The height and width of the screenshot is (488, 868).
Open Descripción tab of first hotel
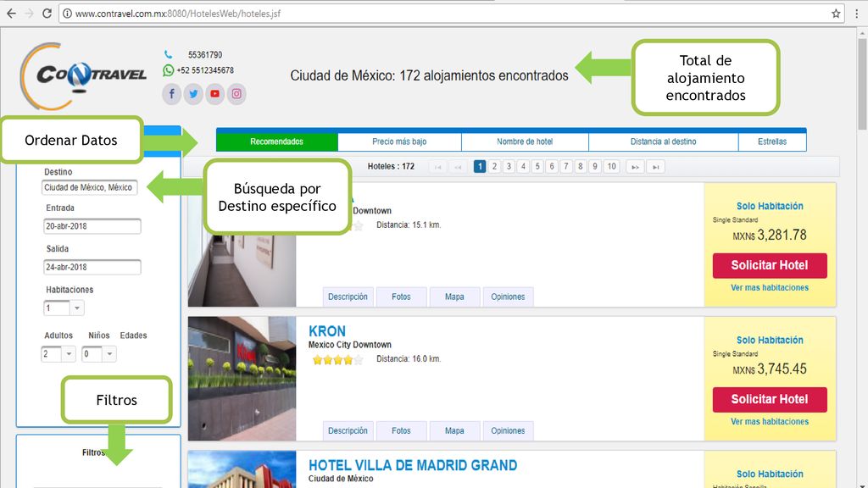coord(348,297)
